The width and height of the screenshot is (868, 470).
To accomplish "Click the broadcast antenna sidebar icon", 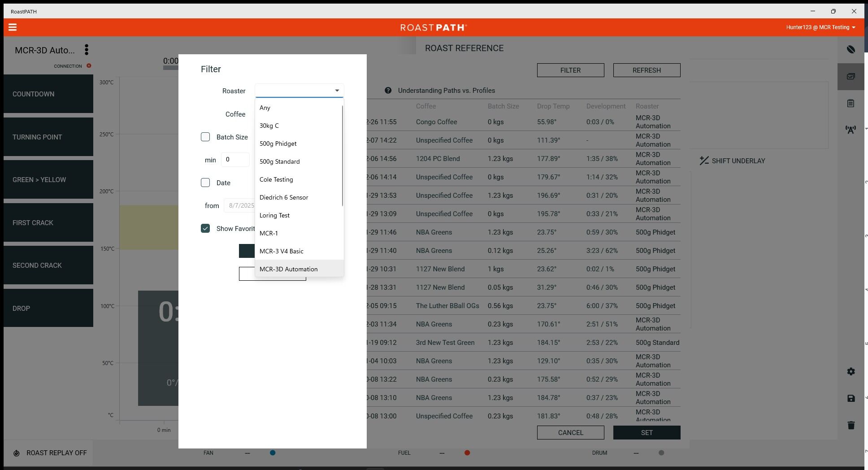I will [x=851, y=130].
